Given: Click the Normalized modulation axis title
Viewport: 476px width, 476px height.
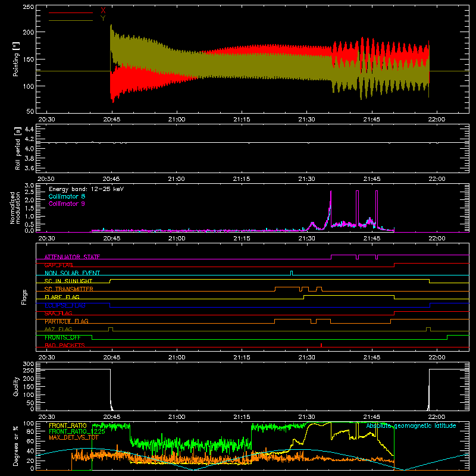Looking at the screenshot, I should 15,208.
